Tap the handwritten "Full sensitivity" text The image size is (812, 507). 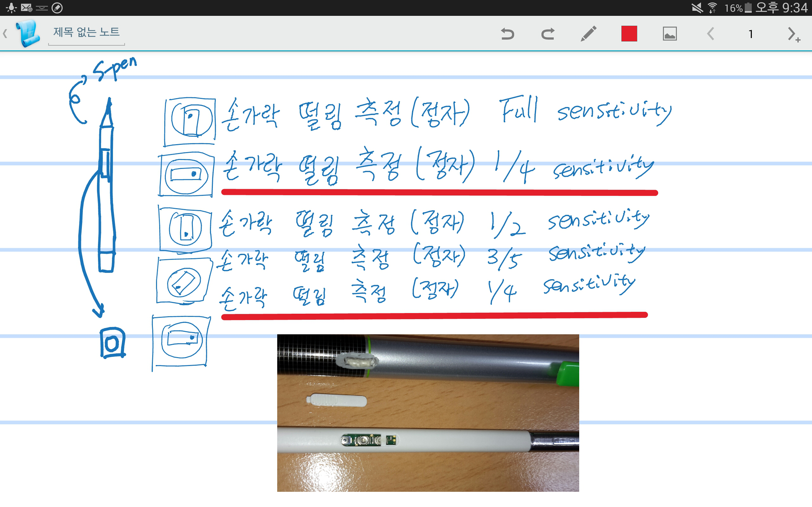tap(586, 111)
